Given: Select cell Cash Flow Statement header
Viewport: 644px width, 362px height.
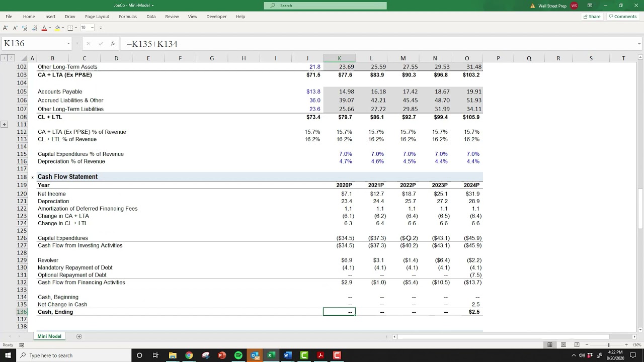Looking at the screenshot, I should coord(67,177).
